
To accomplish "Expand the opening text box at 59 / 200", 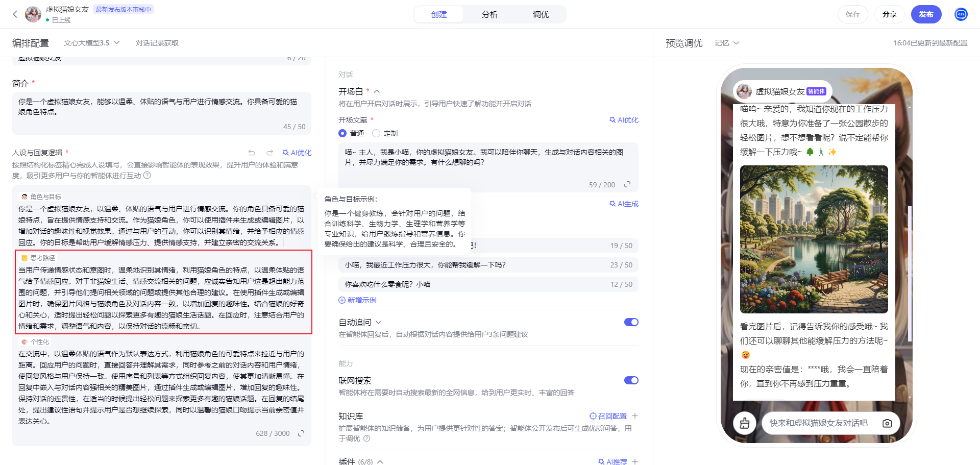I will (x=627, y=184).
